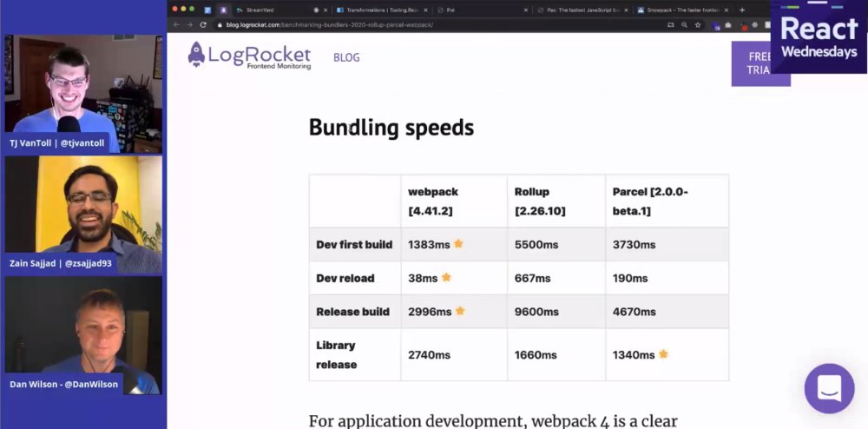
Task: Open the BLOG link in header
Action: tap(346, 57)
